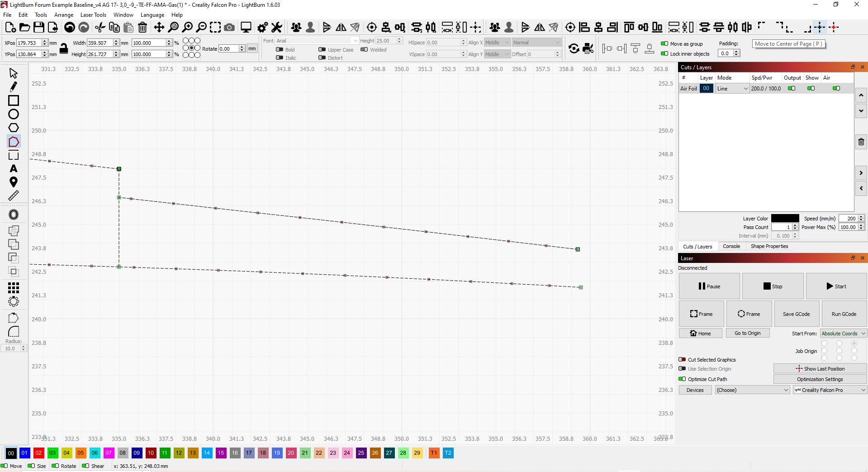
Task: Select the Draw Ellipse tool
Action: (14, 114)
